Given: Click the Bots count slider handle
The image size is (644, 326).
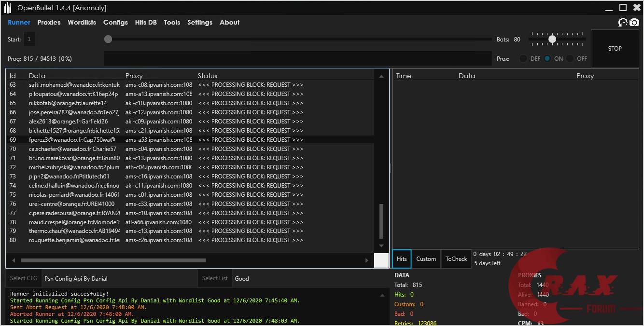Looking at the screenshot, I should (x=552, y=39).
